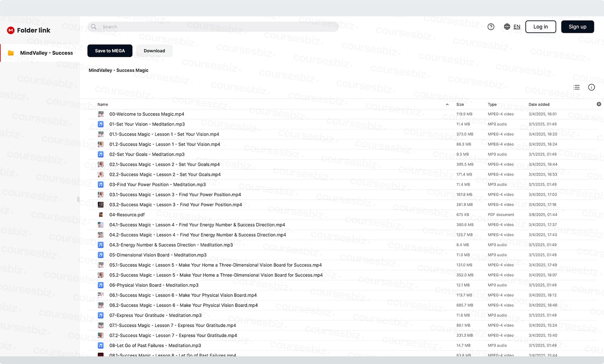Click the Folder link title
604x364 pixels.
[x=33, y=30]
